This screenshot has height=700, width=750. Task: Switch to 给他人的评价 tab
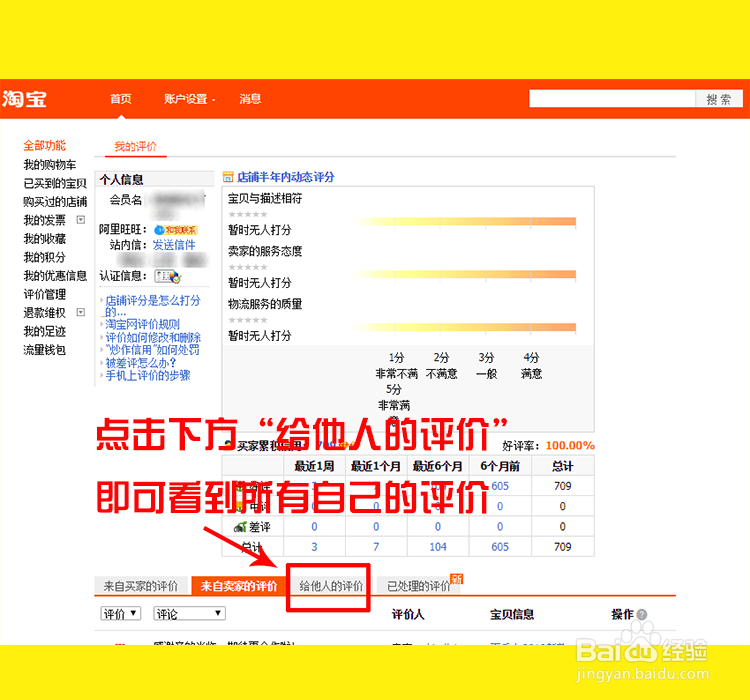pyautogui.click(x=331, y=586)
